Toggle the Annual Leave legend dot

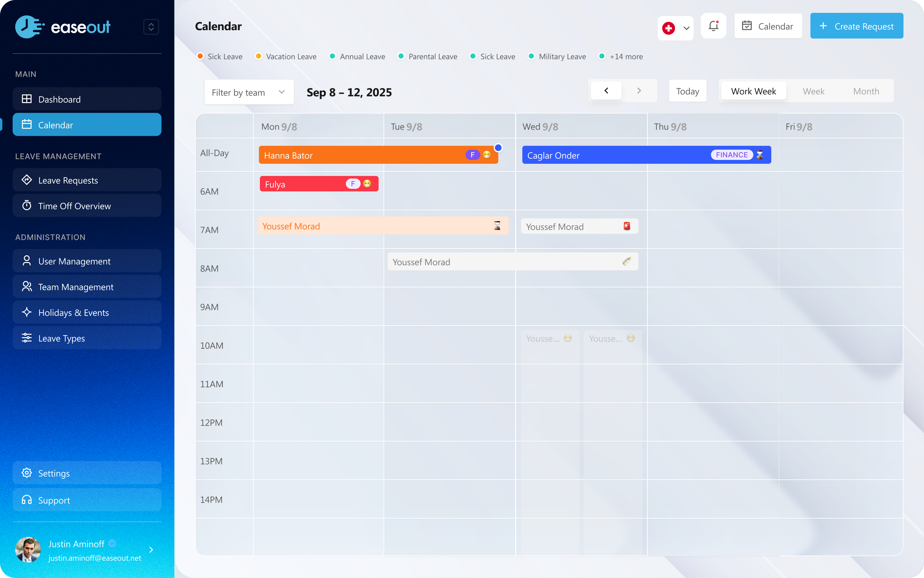point(333,56)
